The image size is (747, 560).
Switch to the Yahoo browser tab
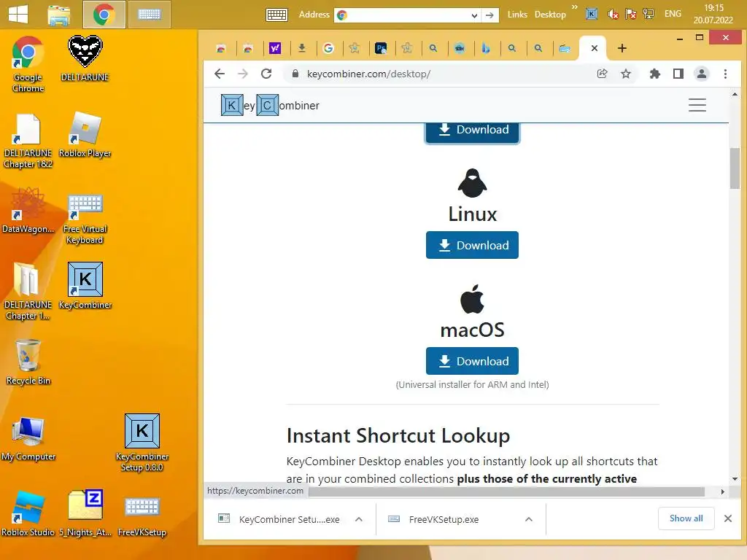[x=275, y=48]
